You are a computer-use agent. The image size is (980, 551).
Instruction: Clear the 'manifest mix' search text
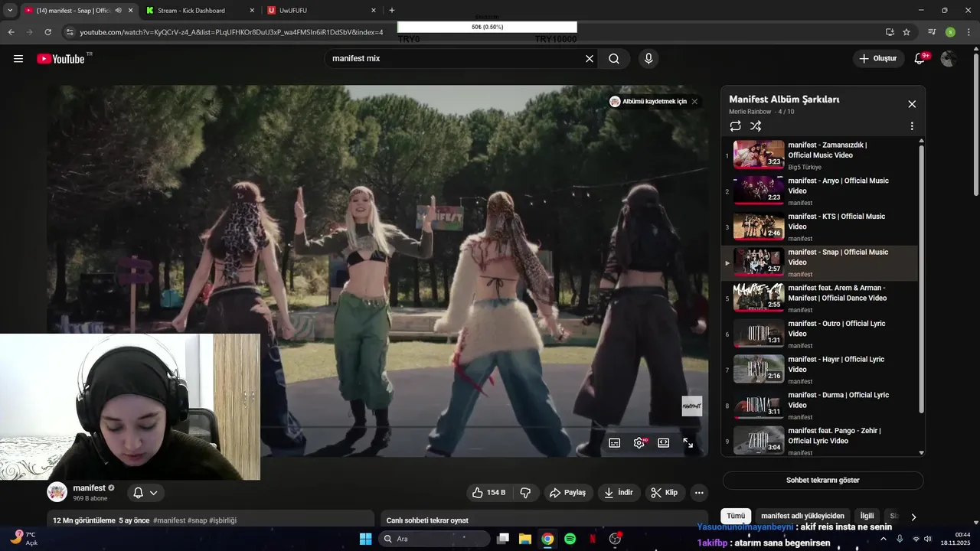point(590,59)
